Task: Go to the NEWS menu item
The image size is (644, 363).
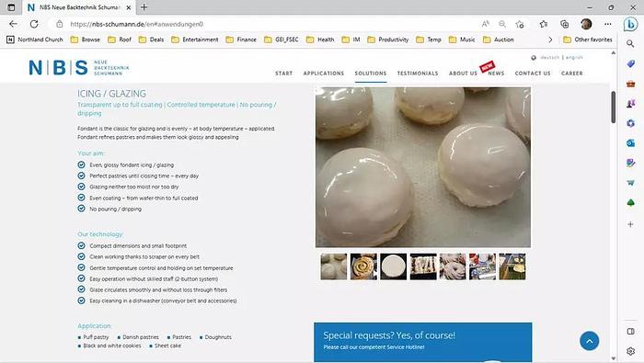Action: point(496,73)
